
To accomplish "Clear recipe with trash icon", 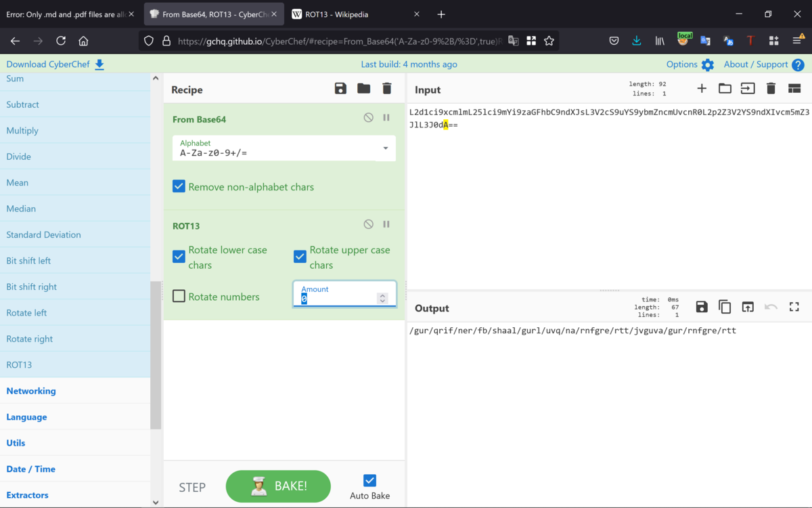I will coord(387,89).
